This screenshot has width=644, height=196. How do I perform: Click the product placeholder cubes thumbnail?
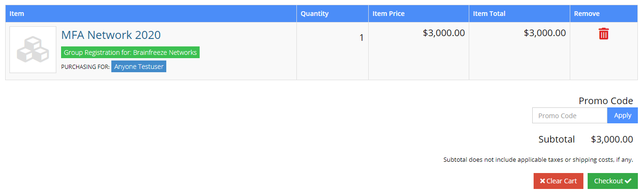point(33,50)
